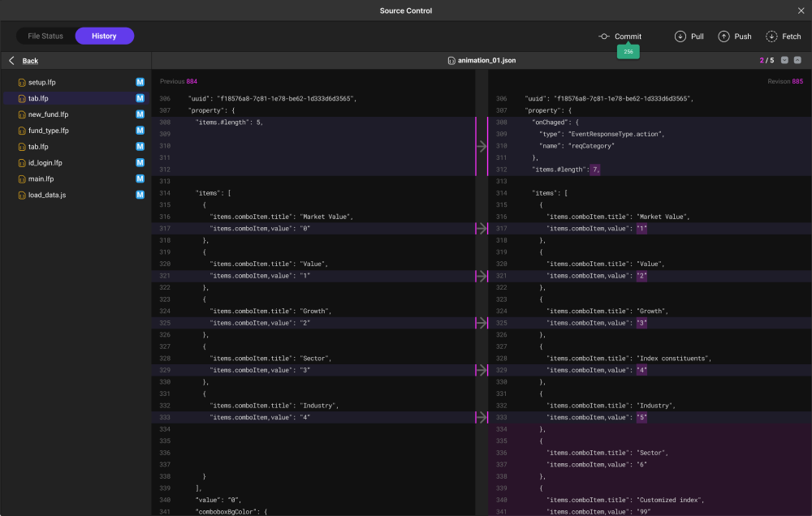Select fund_type.lfp from the file list
Screen dimensions: 812x516
point(48,131)
